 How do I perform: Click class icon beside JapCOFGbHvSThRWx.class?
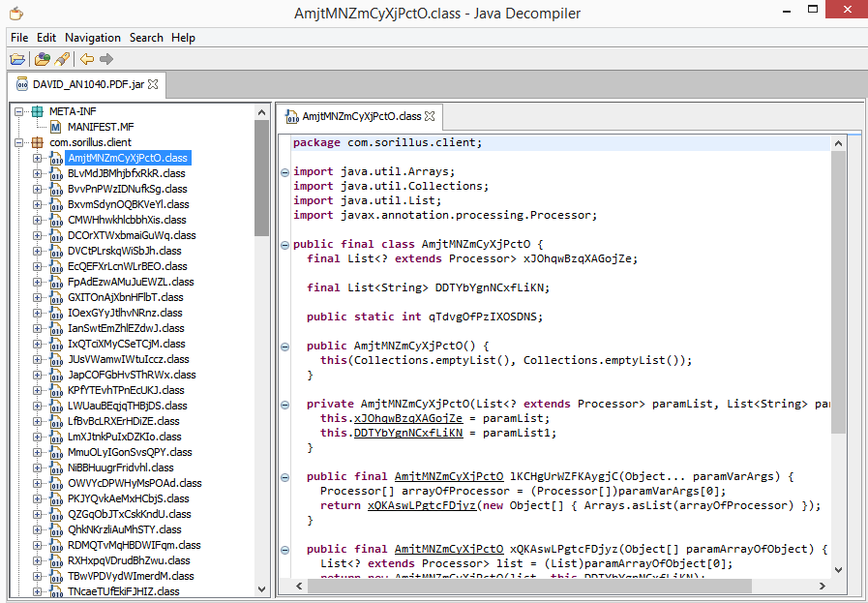(x=56, y=375)
